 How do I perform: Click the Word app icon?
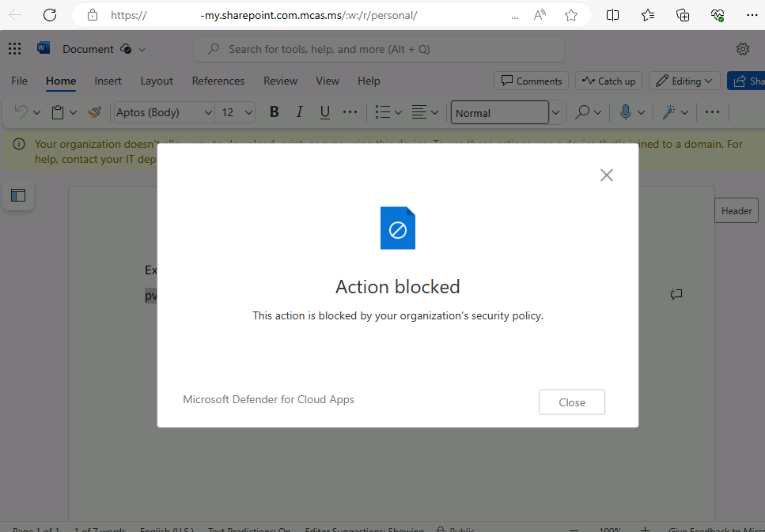(x=44, y=47)
